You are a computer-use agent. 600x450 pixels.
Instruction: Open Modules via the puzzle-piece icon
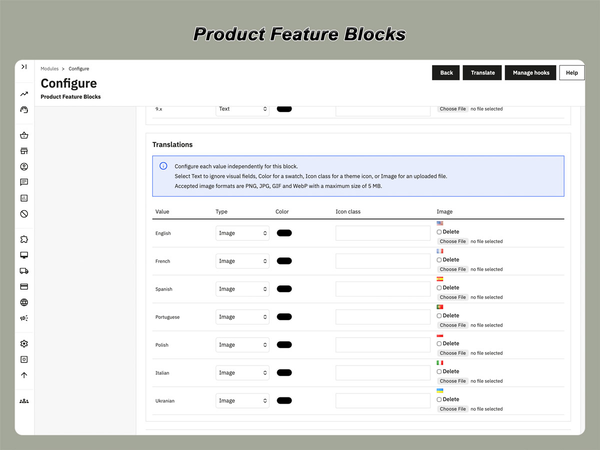pos(24,239)
